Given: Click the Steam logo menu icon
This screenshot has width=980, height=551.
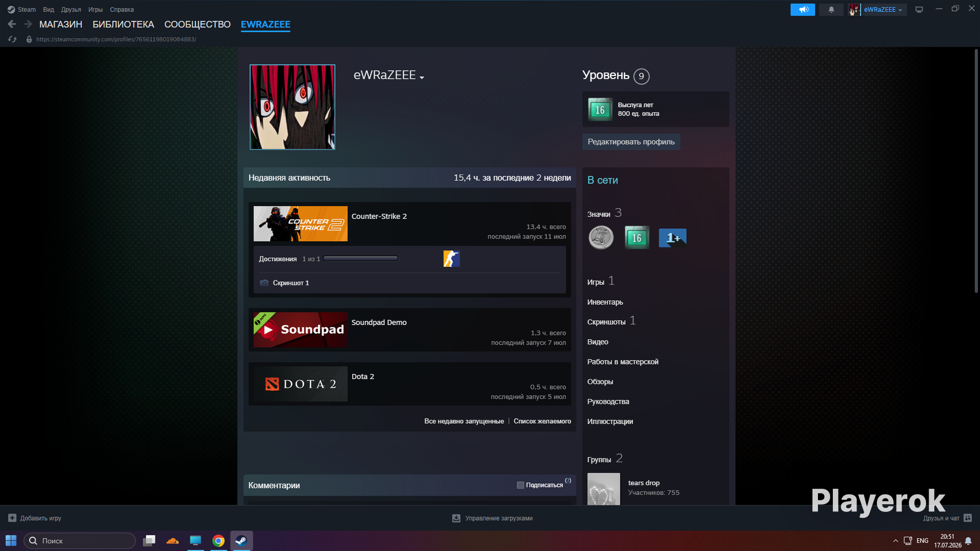Looking at the screenshot, I should click(x=11, y=9).
